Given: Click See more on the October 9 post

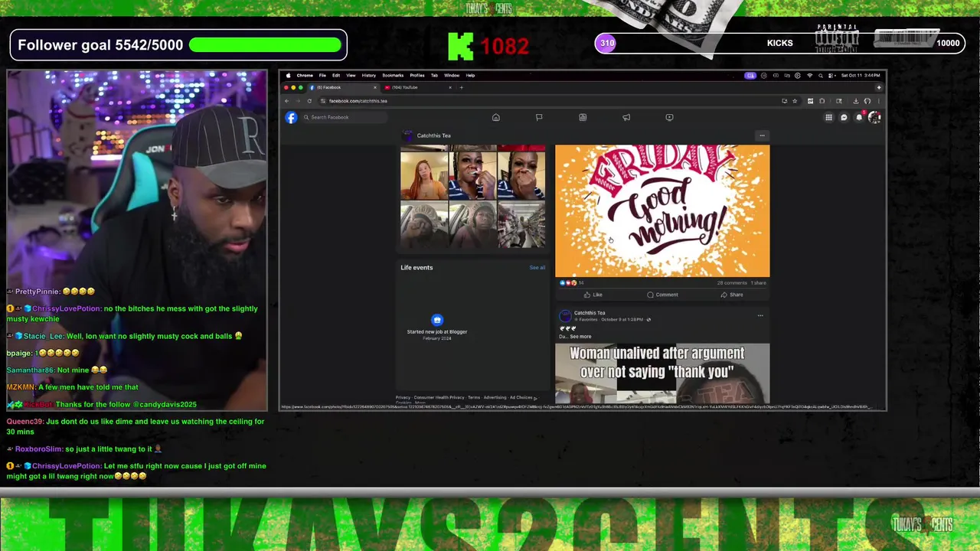Looking at the screenshot, I should [x=580, y=337].
